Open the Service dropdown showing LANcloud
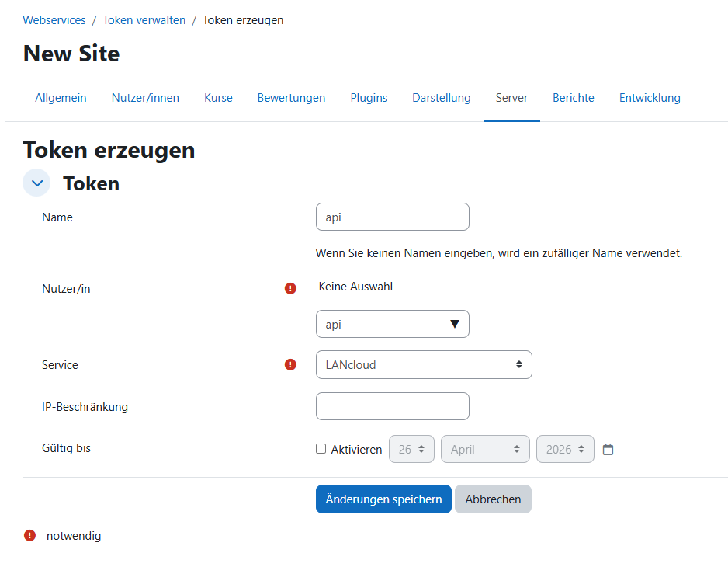The height and width of the screenshot is (567, 728). [424, 364]
